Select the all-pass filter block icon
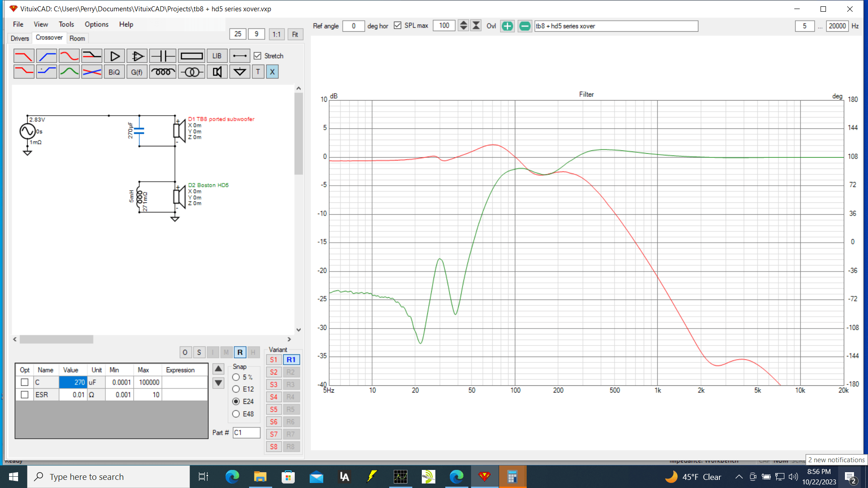 coord(69,56)
